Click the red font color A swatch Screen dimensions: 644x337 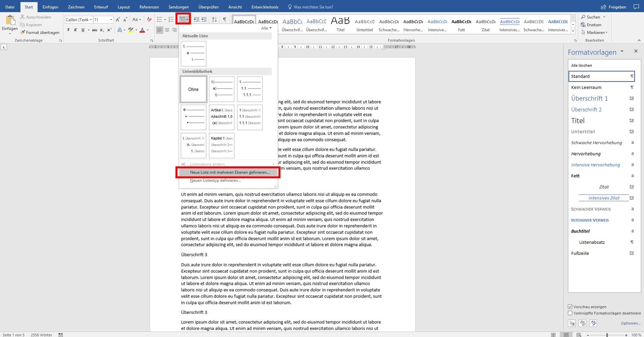142,30
